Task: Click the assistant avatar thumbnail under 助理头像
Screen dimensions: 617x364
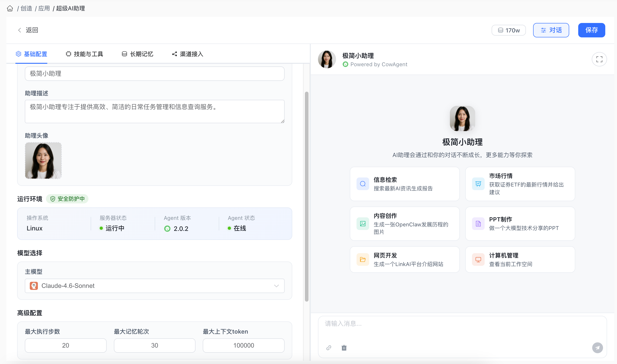Action: coord(43,160)
